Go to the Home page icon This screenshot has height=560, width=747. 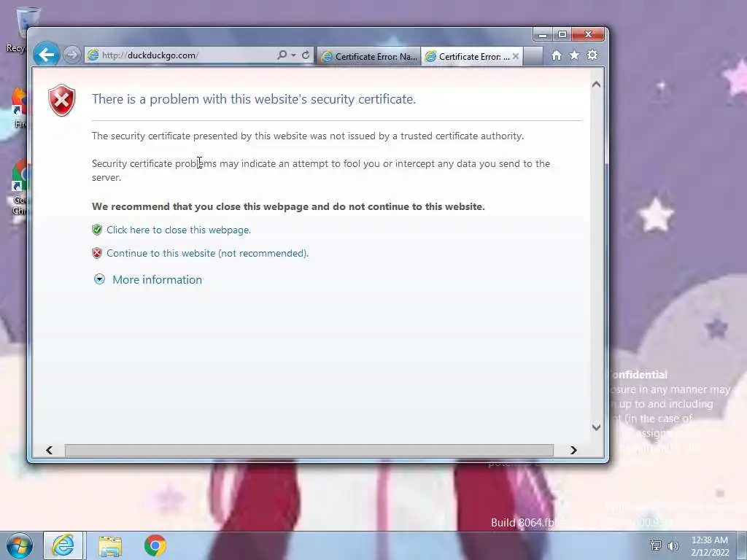tap(556, 55)
